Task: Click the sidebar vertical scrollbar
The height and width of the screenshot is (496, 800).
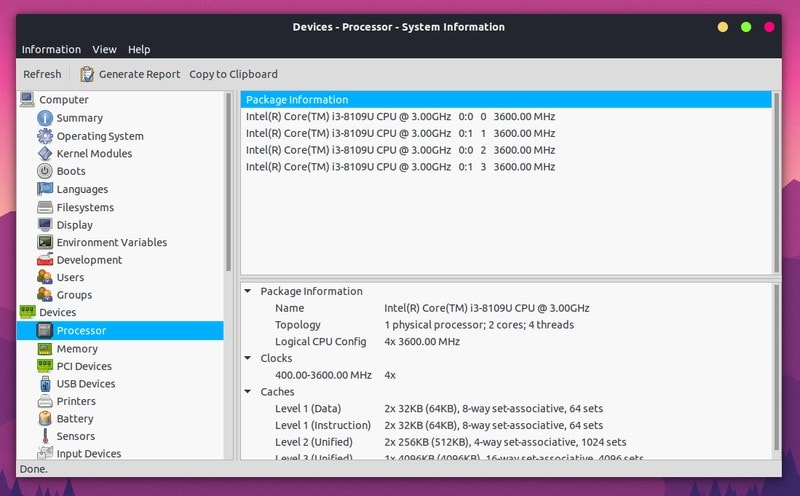Action: [228, 182]
